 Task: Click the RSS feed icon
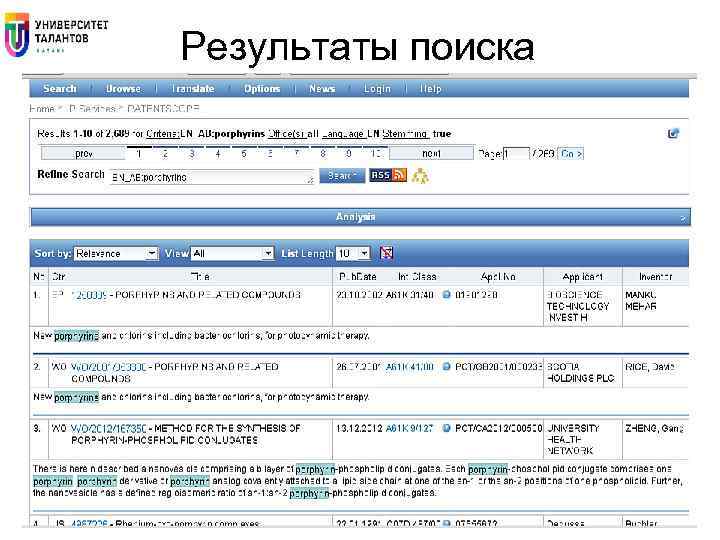point(388,175)
